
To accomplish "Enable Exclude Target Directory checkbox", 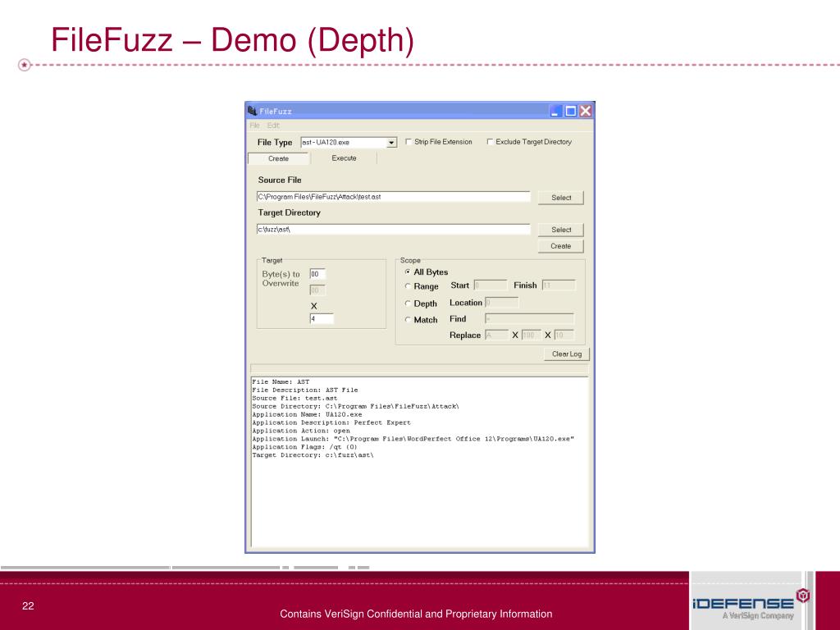I will click(490, 142).
